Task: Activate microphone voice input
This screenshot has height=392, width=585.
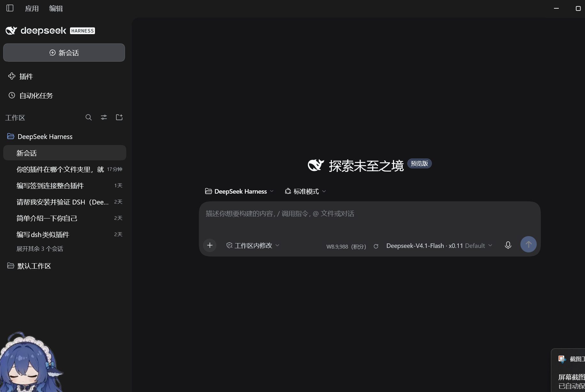Action: pyautogui.click(x=508, y=245)
